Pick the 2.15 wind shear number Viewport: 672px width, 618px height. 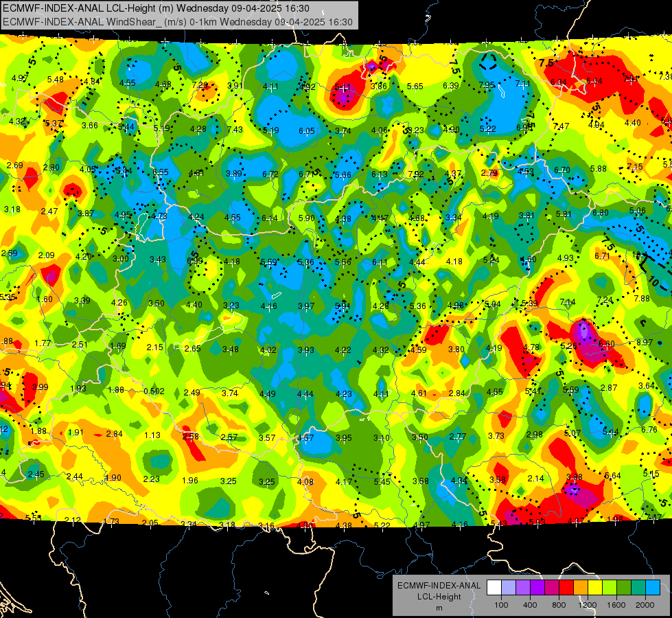[x=154, y=347]
